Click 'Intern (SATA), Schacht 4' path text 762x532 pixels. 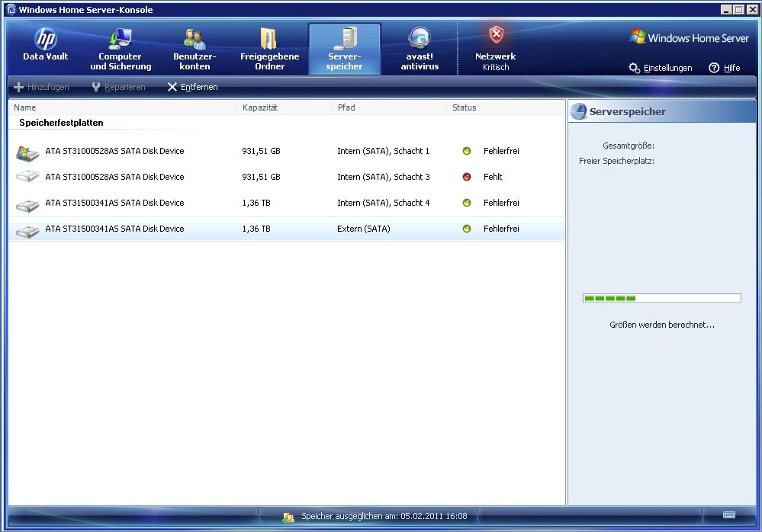384,203
